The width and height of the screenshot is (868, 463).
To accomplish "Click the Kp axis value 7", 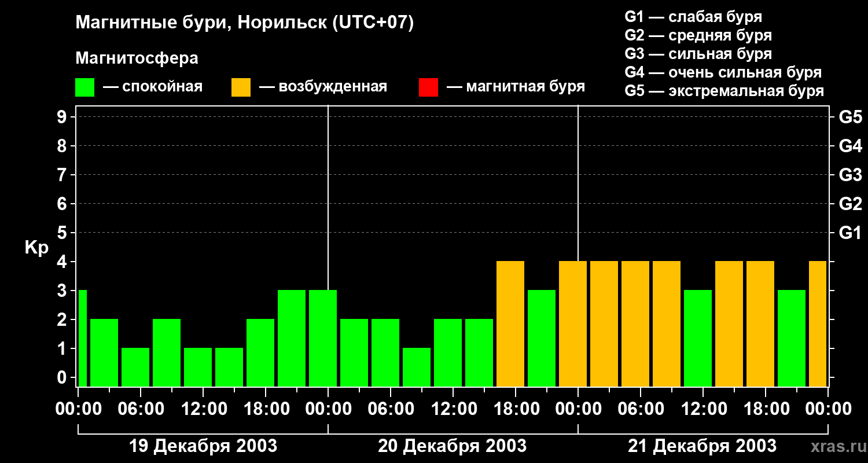I will point(63,175).
